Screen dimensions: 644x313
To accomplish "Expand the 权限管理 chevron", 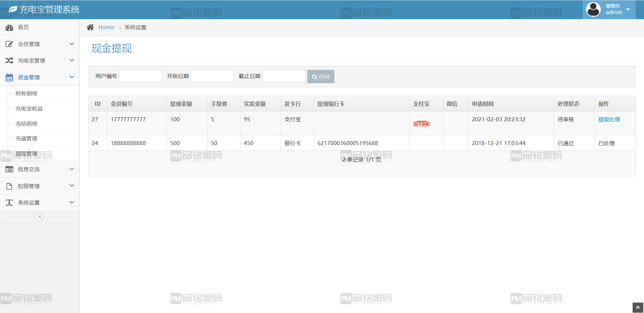I will 71,186.
